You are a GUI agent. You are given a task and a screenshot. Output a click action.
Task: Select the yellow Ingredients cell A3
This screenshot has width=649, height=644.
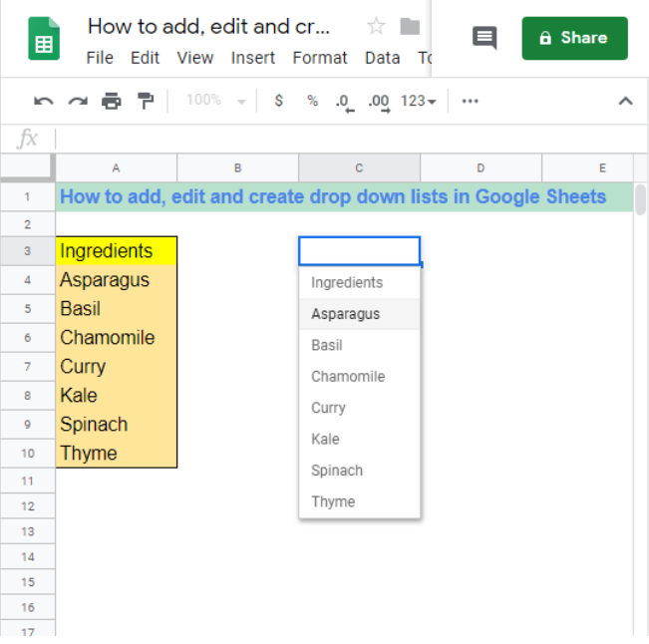click(x=117, y=251)
